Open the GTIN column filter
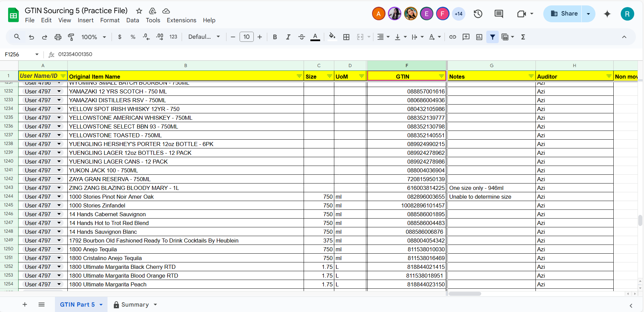The height and width of the screenshot is (312, 644). tap(441, 76)
